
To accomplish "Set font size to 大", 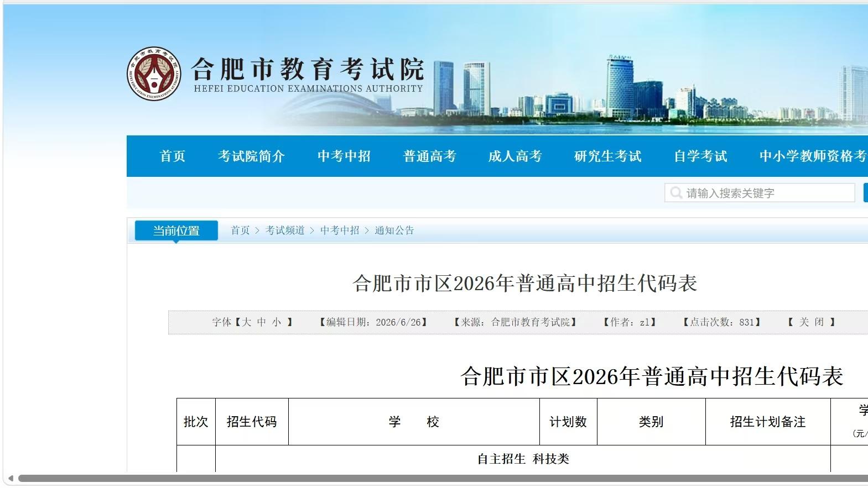I will pos(246,322).
